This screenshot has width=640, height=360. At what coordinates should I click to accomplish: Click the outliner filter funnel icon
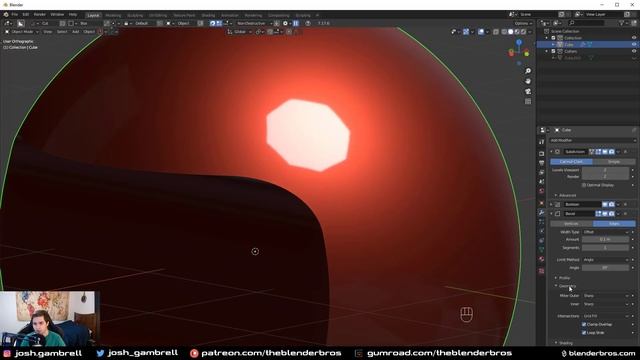622,23
